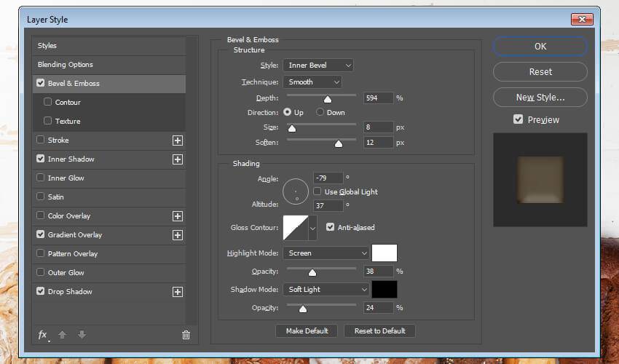Image resolution: width=619 pixels, height=364 pixels.
Task: Click the white Highlight Mode color swatch
Action: click(384, 253)
